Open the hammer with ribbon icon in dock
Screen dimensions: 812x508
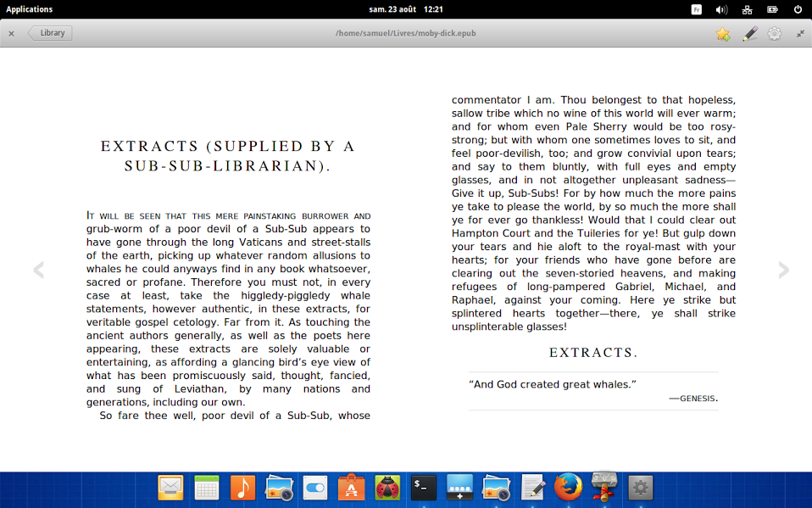tap(603, 486)
